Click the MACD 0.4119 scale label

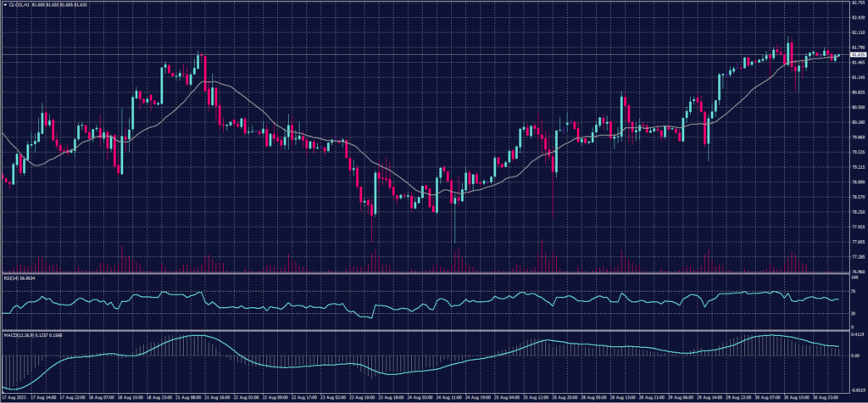[x=856, y=333]
